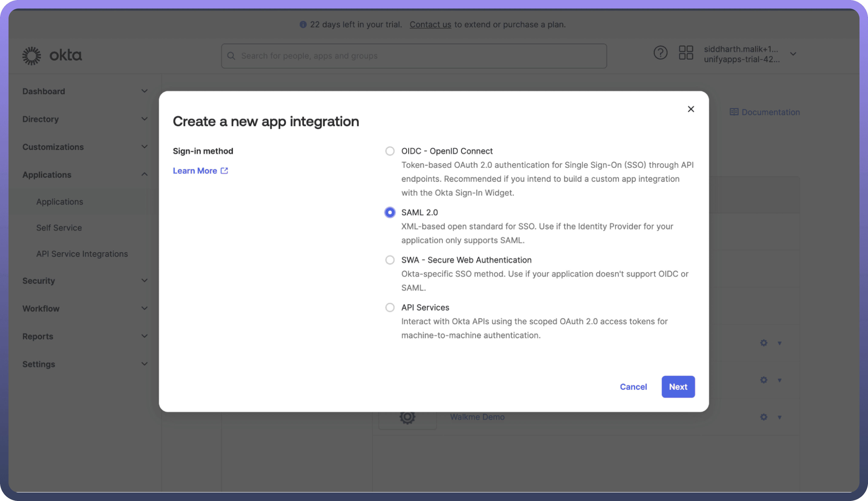
Task: Click the search magnifier icon
Action: (231, 56)
